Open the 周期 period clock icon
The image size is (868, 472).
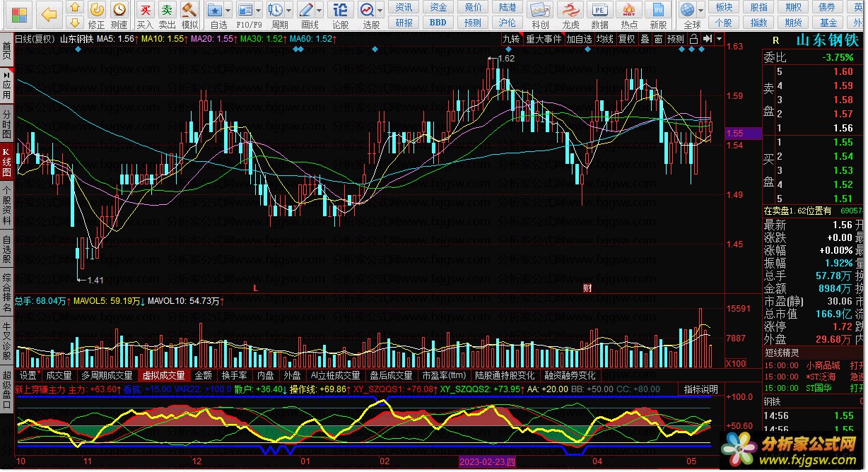click(275, 10)
